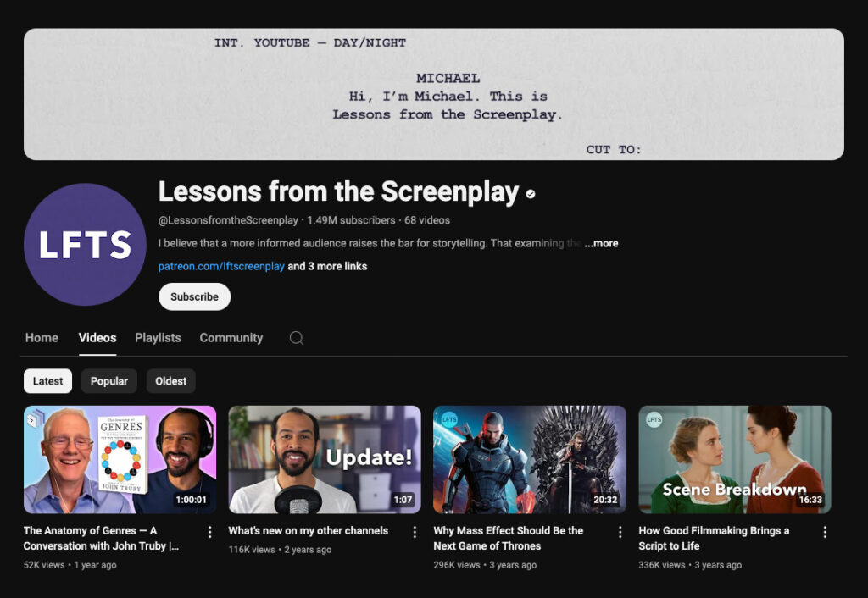868x598 pixels.
Task: Select the Videos tab
Action: (x=97, y=338)
